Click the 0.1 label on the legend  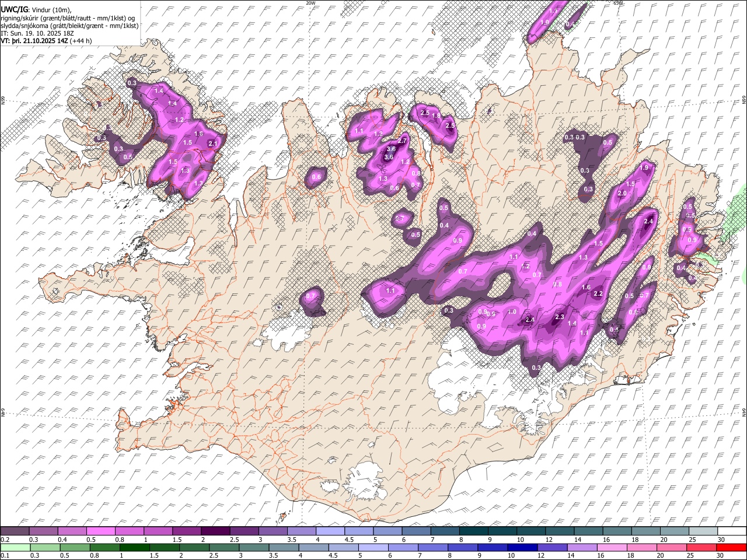[x=5, y=555]
